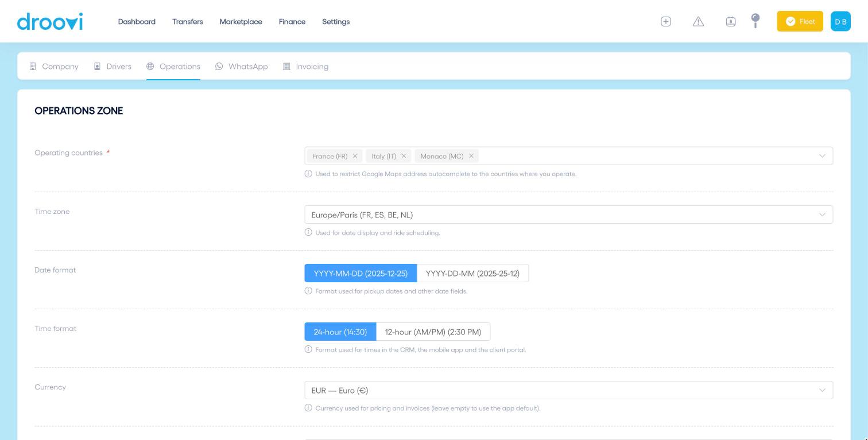Switch to the WhatsApp tab
Viewport: 868px width, 440px height.
click(242, 67)
